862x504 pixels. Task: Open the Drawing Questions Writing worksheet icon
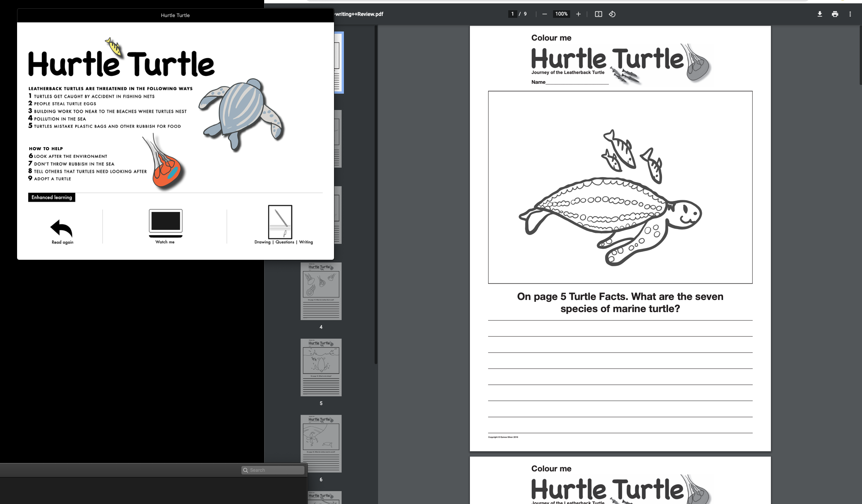pos(280,222)
